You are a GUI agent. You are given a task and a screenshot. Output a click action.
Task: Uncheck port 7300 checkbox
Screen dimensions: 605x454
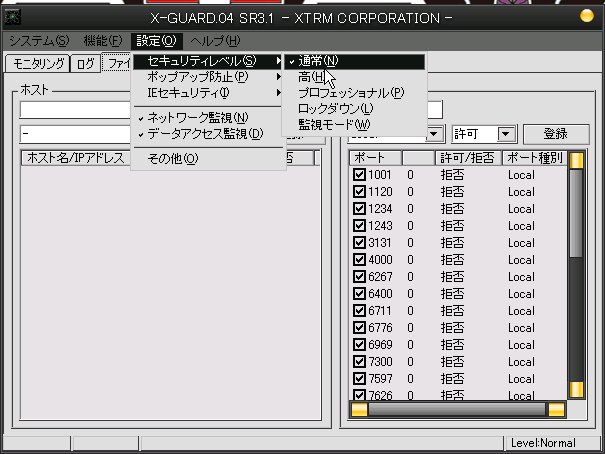click(x=359, y=361)
